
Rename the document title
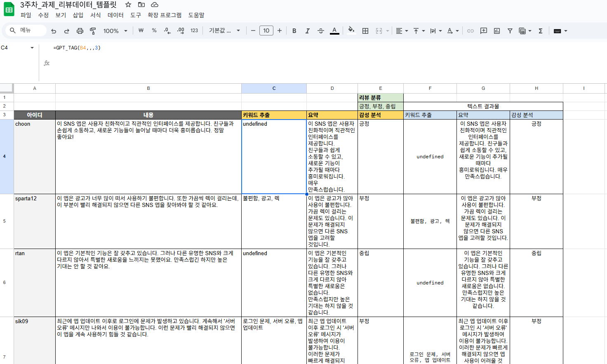(x=68, y=5)
